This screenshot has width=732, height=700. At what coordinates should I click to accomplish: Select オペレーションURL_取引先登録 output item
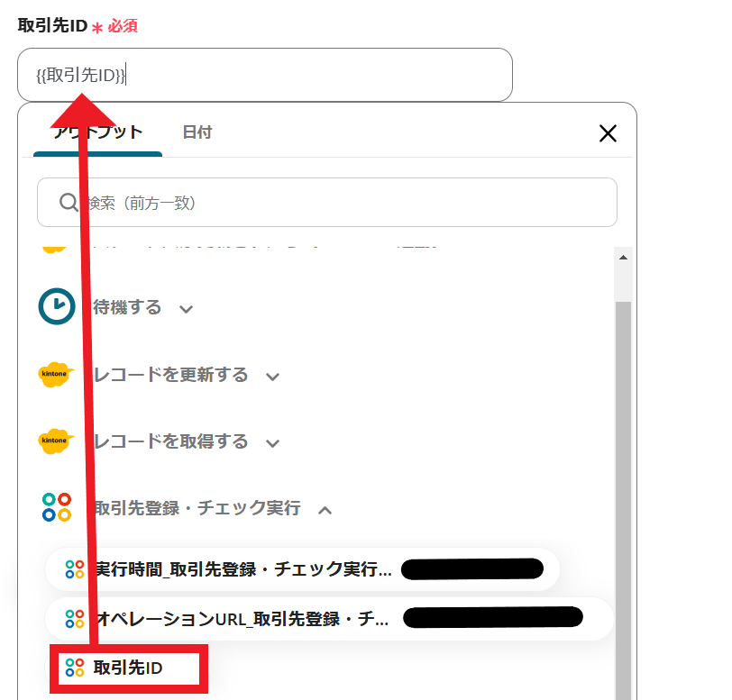pyautogui.click(x=329, y=619)
